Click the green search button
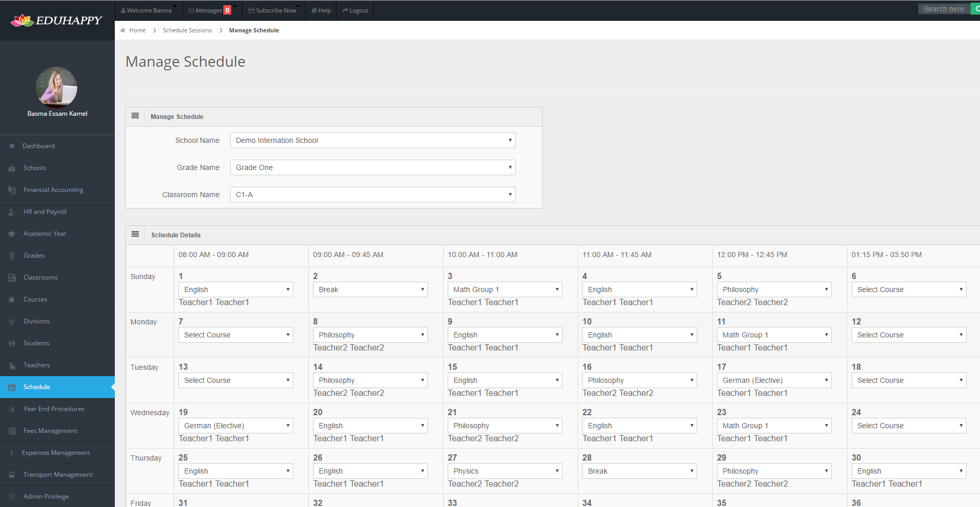980x507 pixels. (x=975, y=9)
